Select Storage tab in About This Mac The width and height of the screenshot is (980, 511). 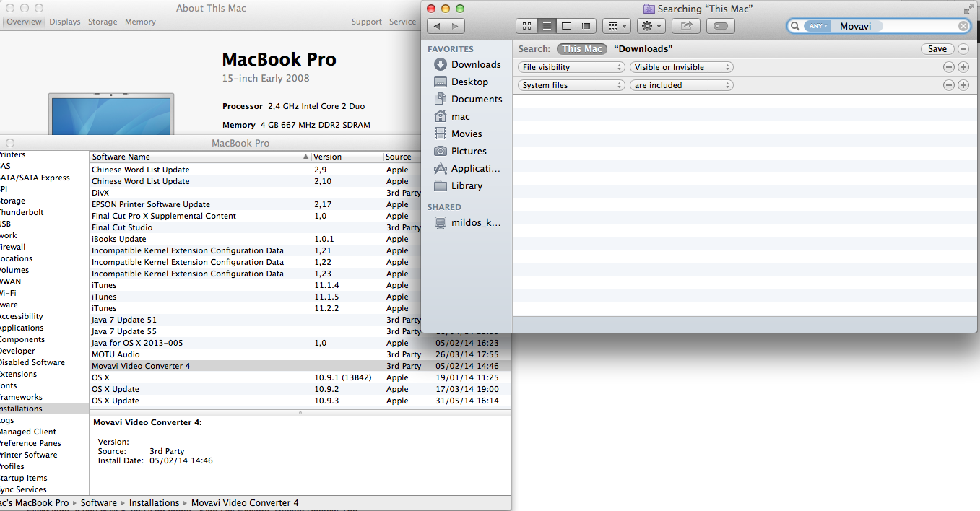tap(103, 22)
